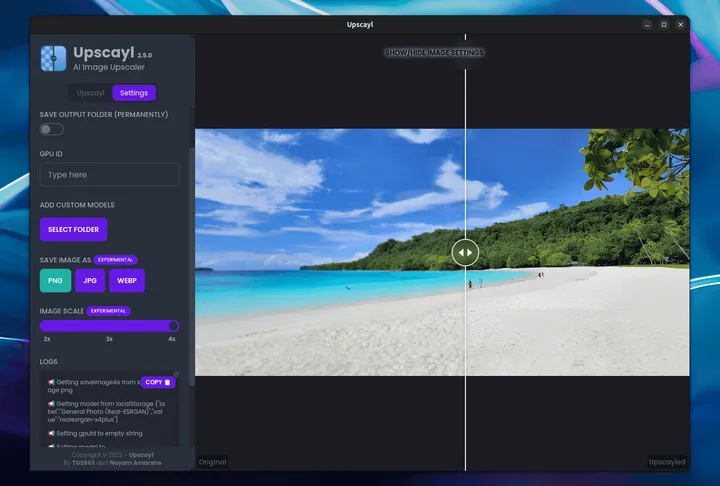720x486 pixels.
Task: Set image scale slider to 3x
Action: tap(109, 326)
